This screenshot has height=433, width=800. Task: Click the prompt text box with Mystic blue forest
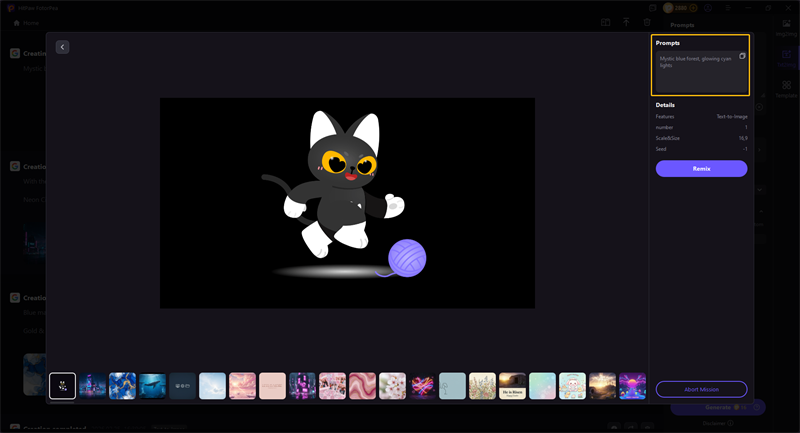point(701,71)
